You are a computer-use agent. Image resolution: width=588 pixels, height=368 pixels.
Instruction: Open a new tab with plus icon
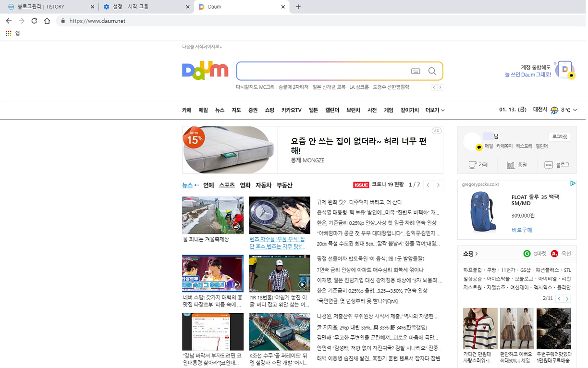(x=298, y=7)
